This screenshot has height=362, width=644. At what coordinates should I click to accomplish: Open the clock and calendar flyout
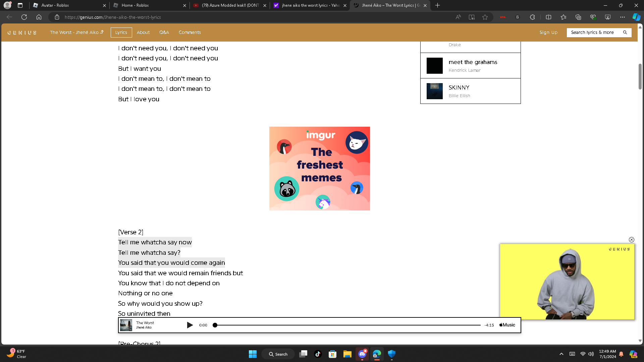(x=607, y=354)
